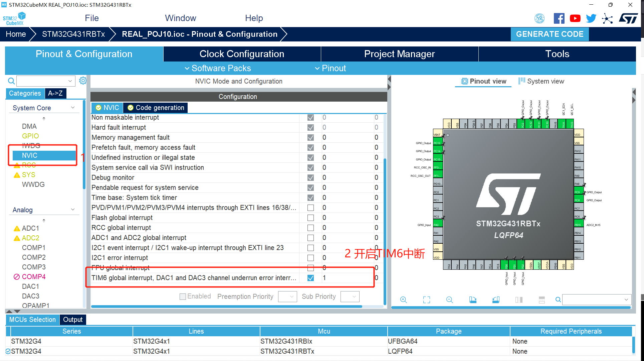The image size is (644, 361).
Task: Click the ADC1 warning triangle icon
Action: [x=17, y=229]
